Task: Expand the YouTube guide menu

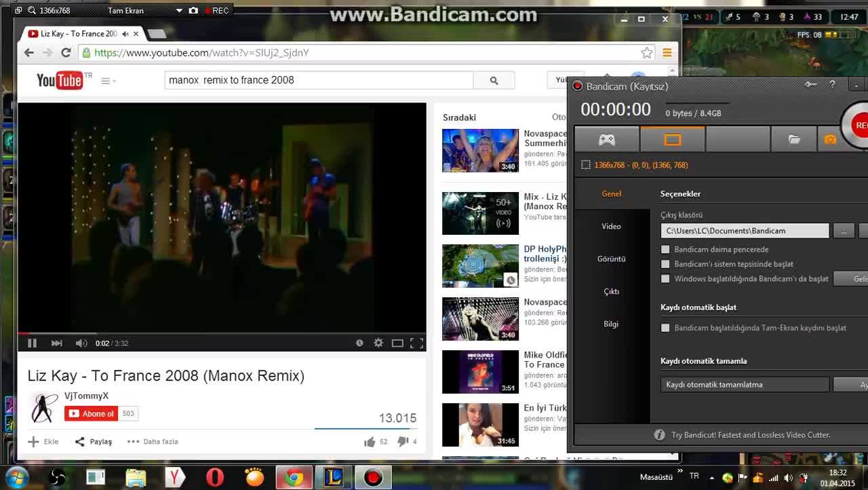Action: pyautogui.click(x=108, y=81)
